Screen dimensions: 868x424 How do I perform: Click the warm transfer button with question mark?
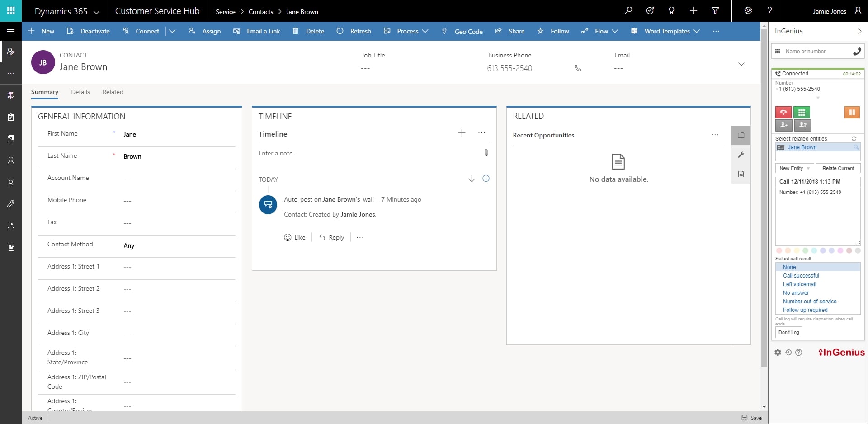[802, 125]
